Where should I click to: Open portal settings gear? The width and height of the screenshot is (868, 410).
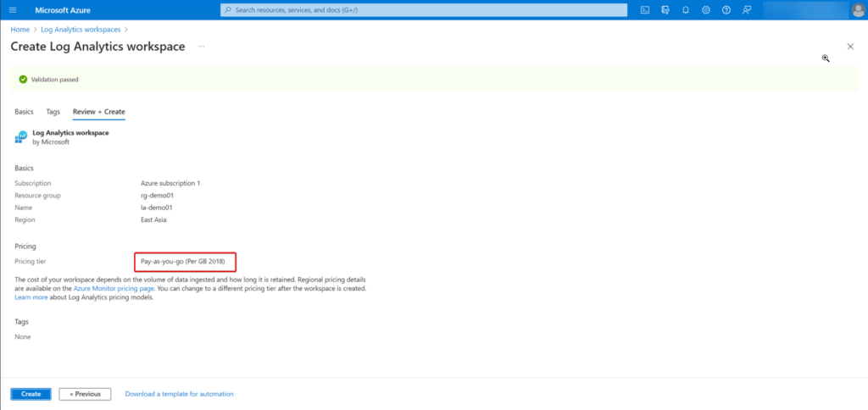coord(706,10)
